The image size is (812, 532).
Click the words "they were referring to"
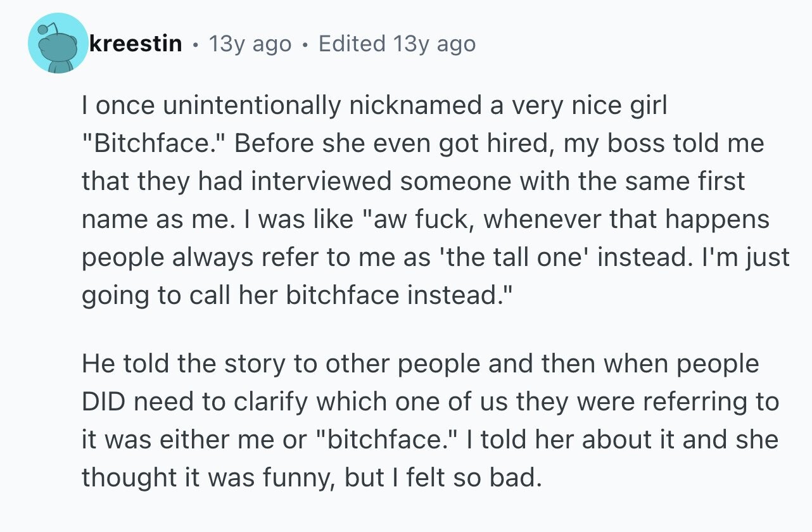[x=639, y=403]
